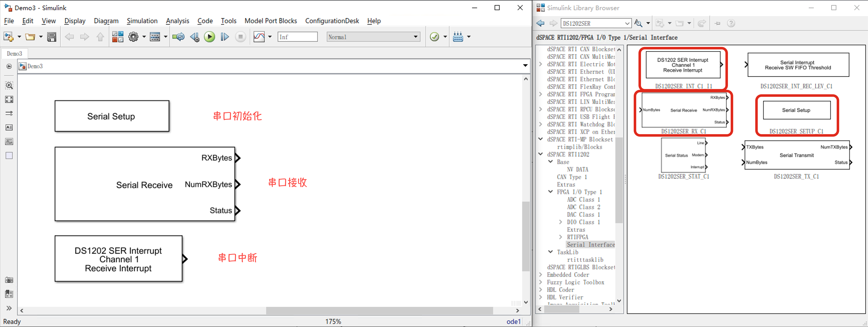Image resolution: width=868 pixels, height=327 pixels.
Task: Open the Library Browser icon in Simulink toolbar
Action: point(118,37)
